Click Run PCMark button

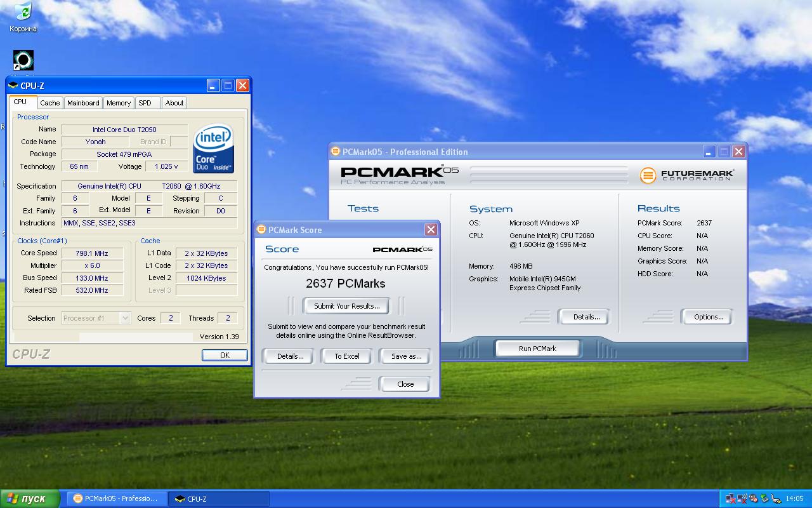(537, 349)
